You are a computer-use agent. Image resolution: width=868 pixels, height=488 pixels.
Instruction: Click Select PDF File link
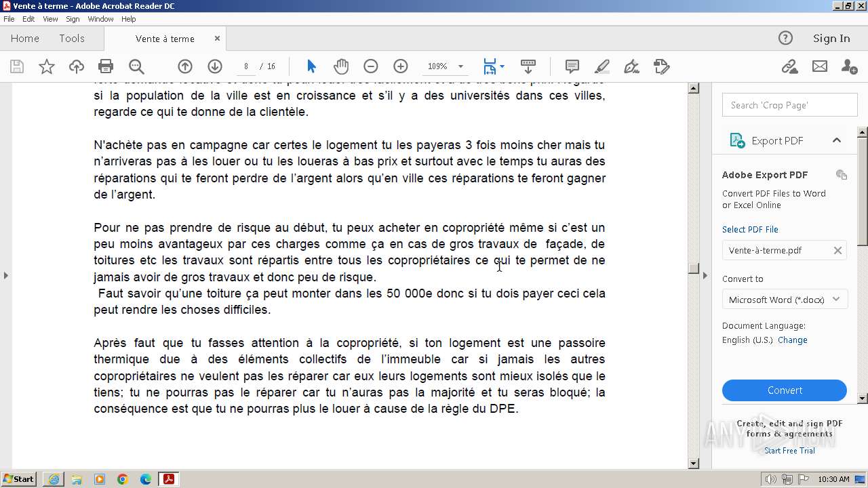pos(750,230)
